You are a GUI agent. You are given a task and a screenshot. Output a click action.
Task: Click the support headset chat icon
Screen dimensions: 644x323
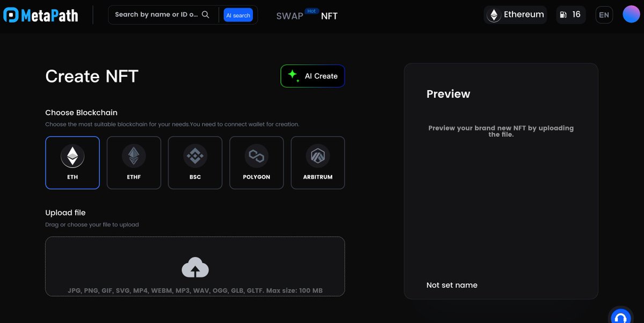621,316
